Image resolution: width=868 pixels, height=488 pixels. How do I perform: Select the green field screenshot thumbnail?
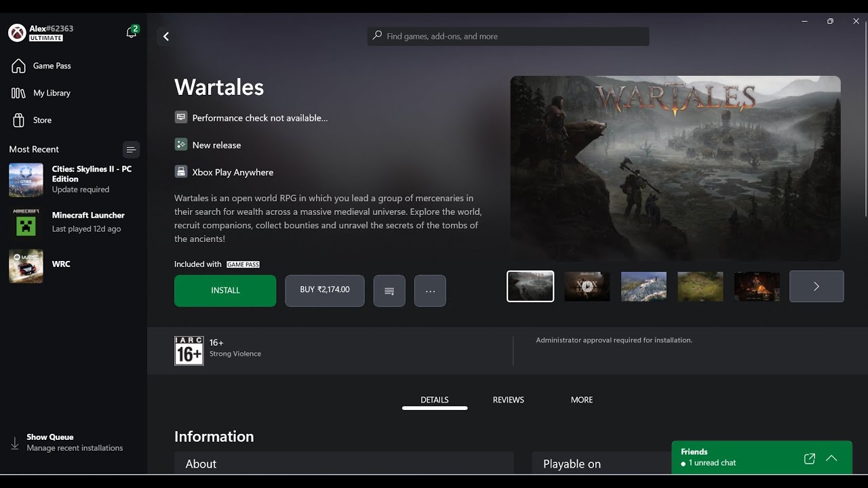coord(701,286)
